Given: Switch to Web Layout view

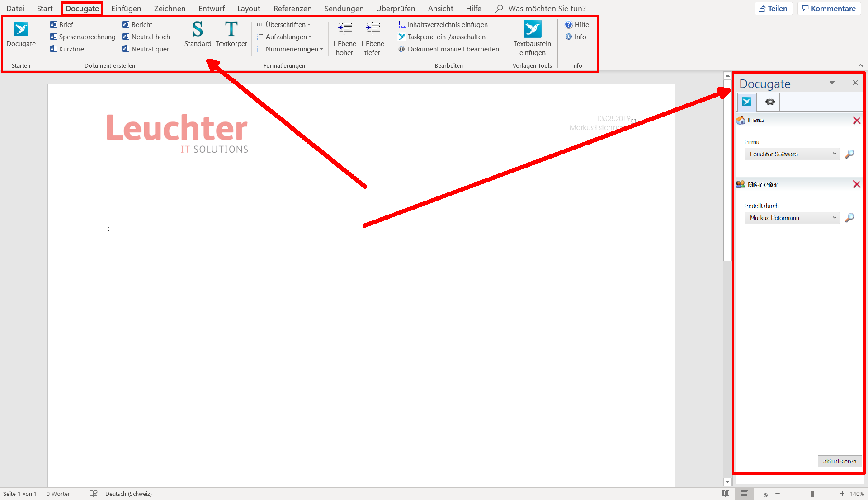Looking at the screenshot, I should pos(764,494).
